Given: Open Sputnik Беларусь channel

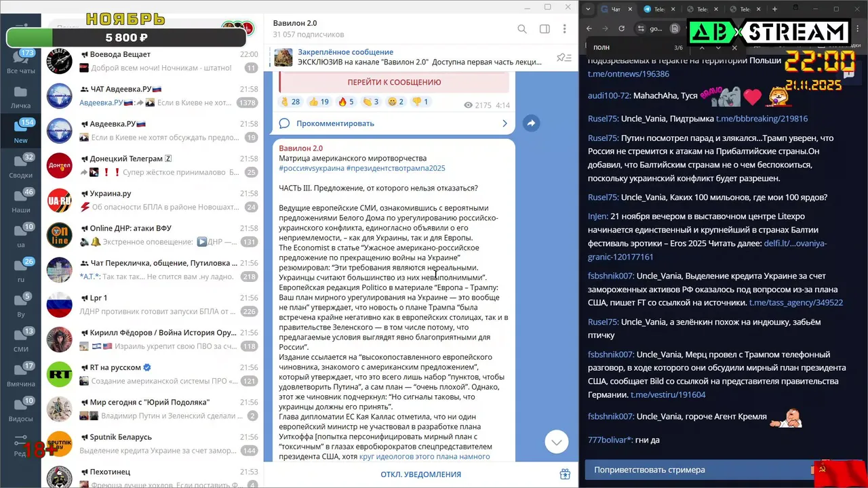Looking at the screenshot, I should (152, 444).
